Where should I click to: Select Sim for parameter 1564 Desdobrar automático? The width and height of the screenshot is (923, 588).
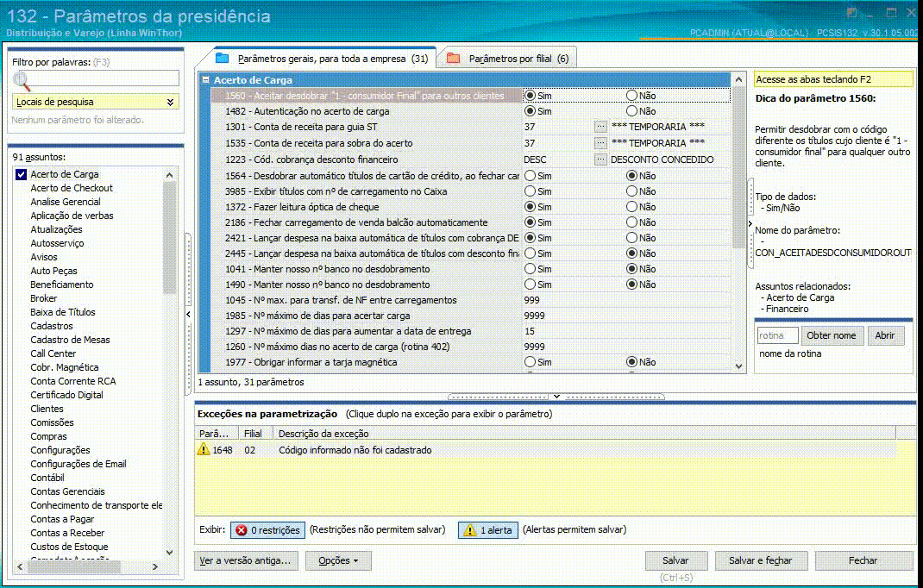pos(530,175)
